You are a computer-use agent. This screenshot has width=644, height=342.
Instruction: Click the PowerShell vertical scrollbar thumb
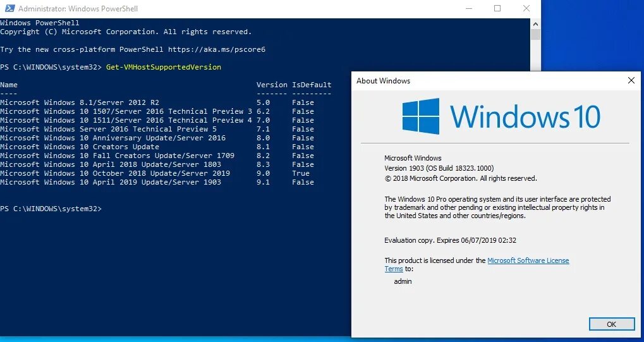[535, 35]
